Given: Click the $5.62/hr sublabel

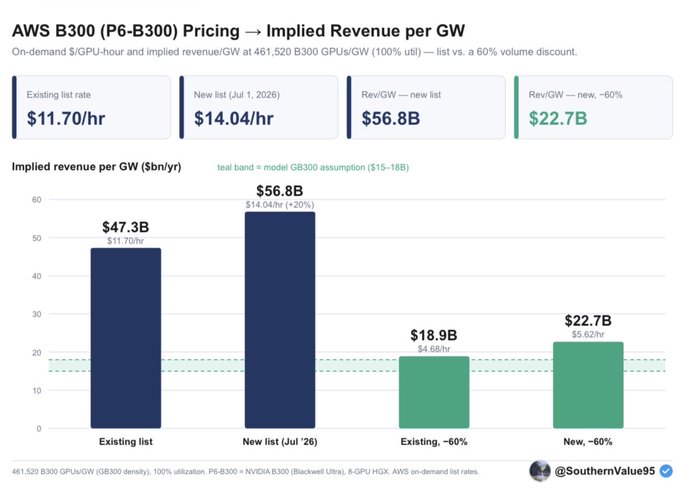Looking at the screenshot, I should [x=588, y=334].
